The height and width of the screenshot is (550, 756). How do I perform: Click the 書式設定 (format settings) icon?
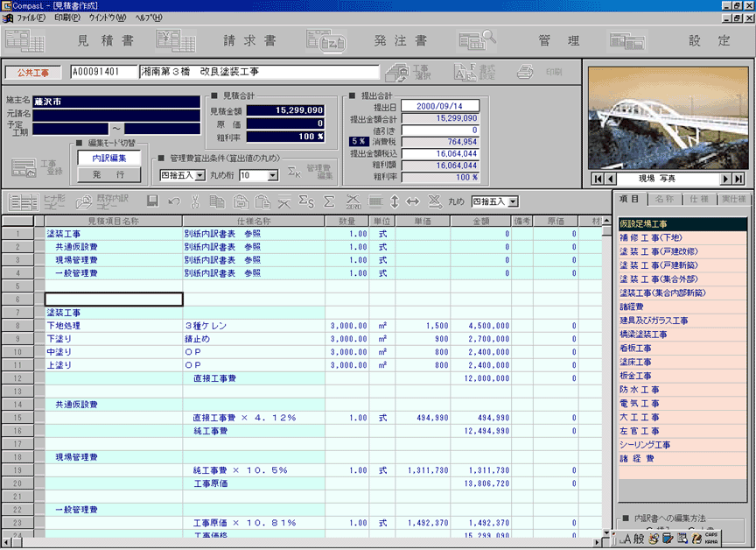pyautogui.click(x=465, y=73)
